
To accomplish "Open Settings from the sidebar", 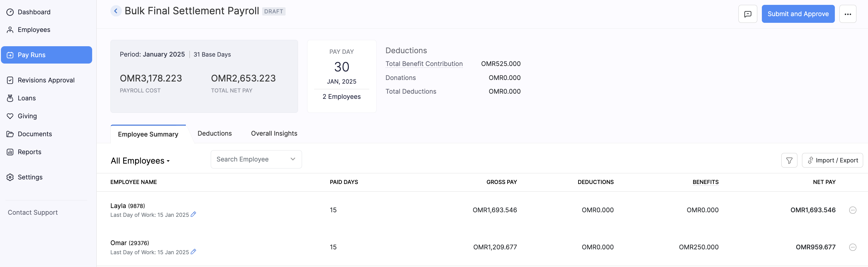I will pos(30,177).
